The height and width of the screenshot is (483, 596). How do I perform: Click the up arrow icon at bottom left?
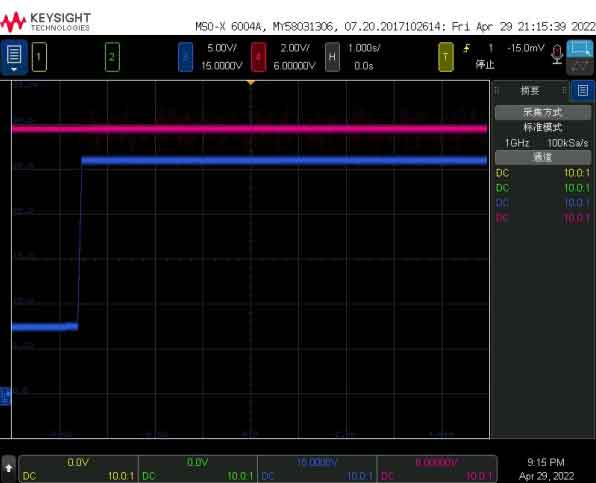[x=9, y=468]
